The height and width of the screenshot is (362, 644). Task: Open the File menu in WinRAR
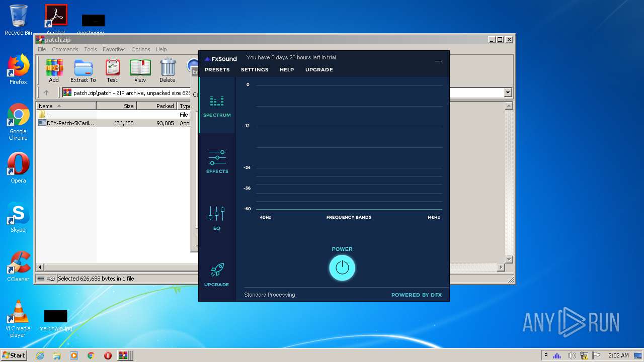click(42, 49)
